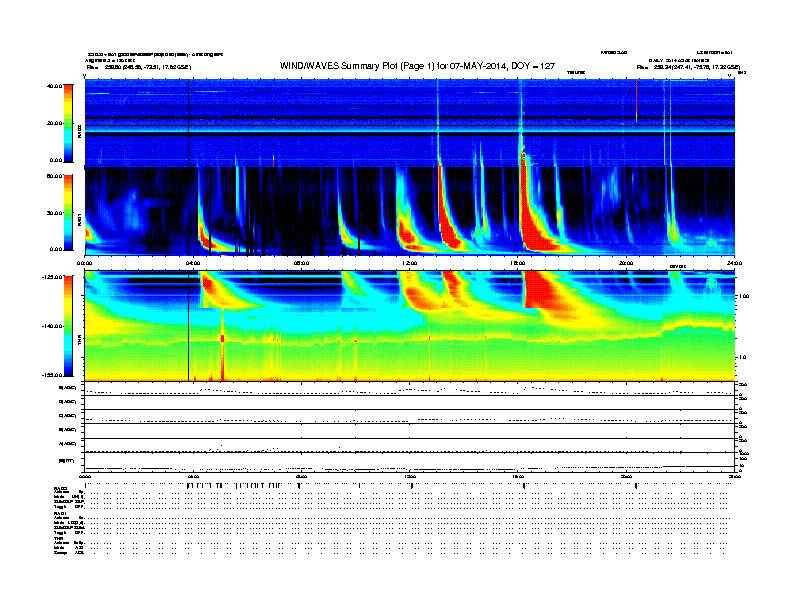Click the first line-plot strip below TNR spectrogram
This screenshot has width=792, height=612.
coord(409,388)
